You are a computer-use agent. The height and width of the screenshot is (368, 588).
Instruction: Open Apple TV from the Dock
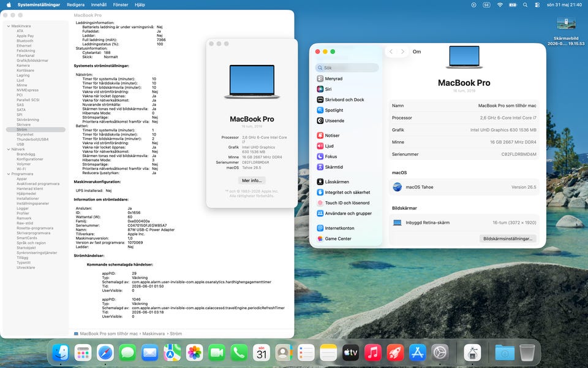pos(350,353)
